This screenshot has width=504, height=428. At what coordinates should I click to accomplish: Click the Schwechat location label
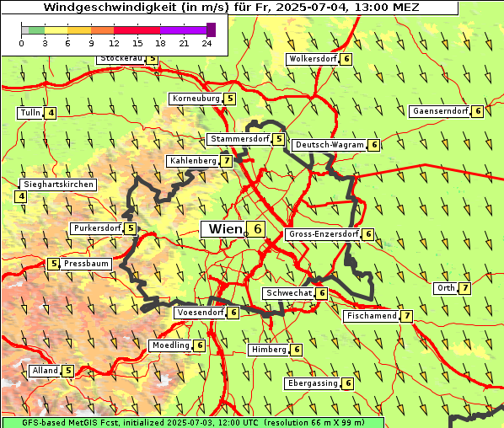pyautogui.click(x=288, y=293)
